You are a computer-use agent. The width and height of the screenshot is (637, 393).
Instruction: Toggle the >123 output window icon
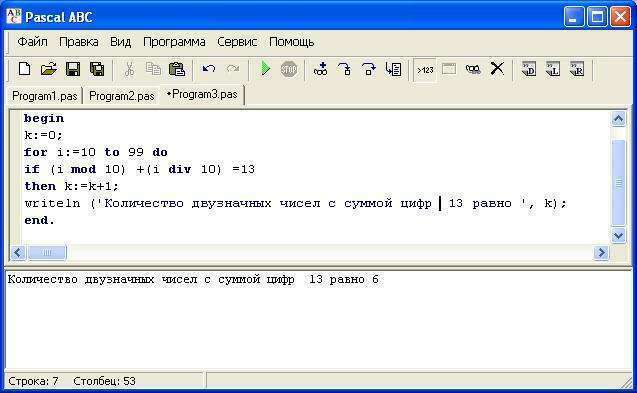click(425, 70)
